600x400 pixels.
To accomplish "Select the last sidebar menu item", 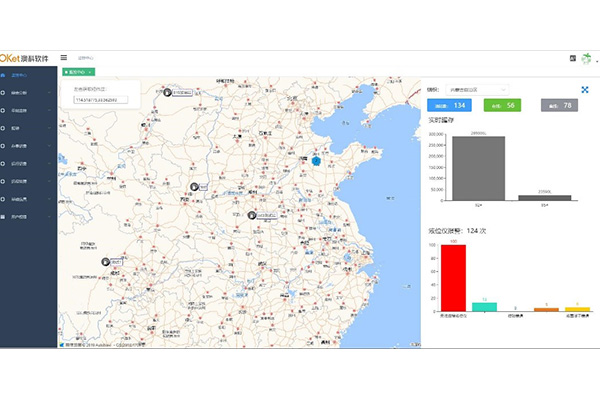I will [28, 216].
